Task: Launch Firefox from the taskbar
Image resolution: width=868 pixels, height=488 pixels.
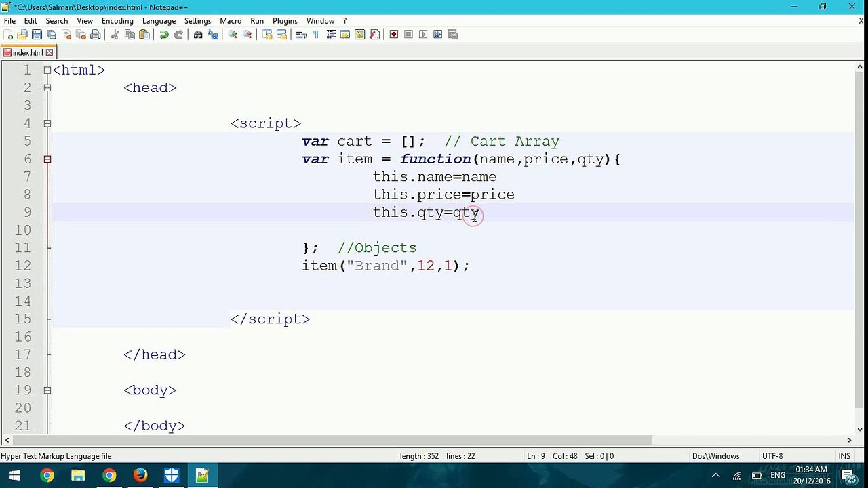Action: click(x=140, y=475)
